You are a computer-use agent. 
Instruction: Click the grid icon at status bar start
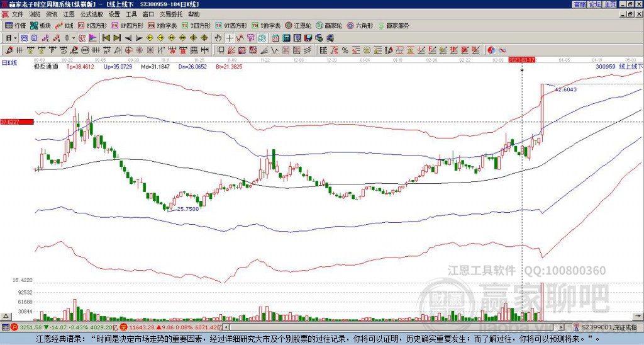pyautogui.click(x=5, y=327)
